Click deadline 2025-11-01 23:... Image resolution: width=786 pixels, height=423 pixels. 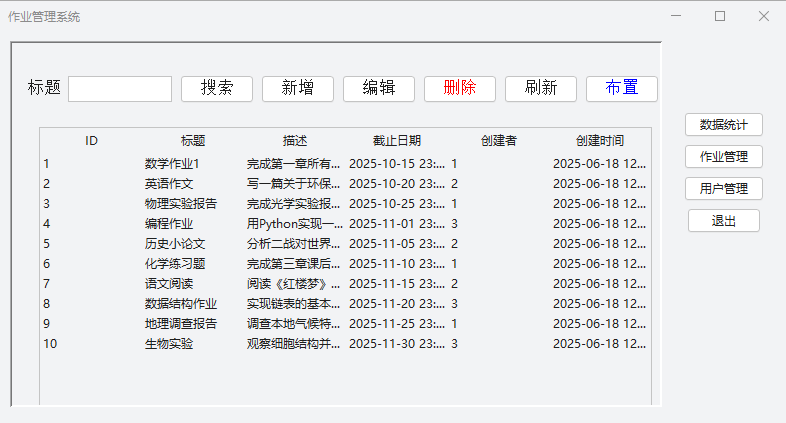pyautogui.click(x=397, y=224)
